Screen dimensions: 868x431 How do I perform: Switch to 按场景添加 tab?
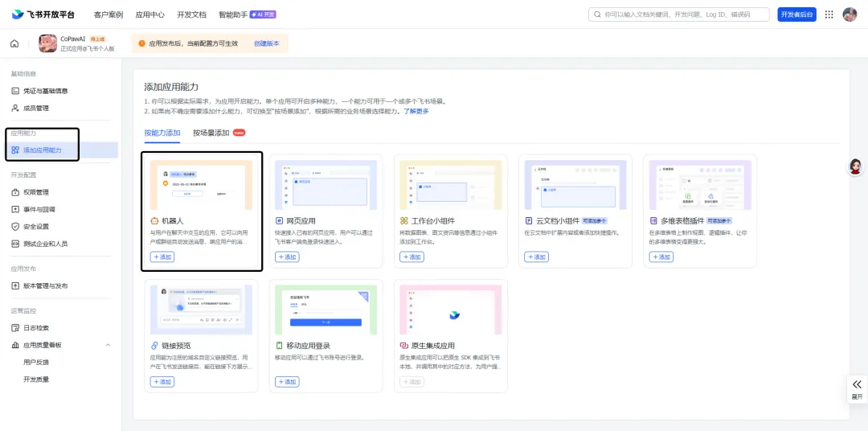(x=211, y=133)
